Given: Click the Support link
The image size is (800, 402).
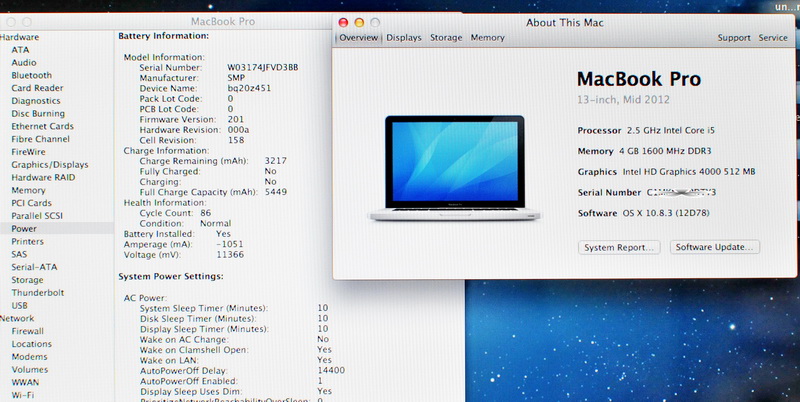Looking at the screenshot, I should 734,38.
